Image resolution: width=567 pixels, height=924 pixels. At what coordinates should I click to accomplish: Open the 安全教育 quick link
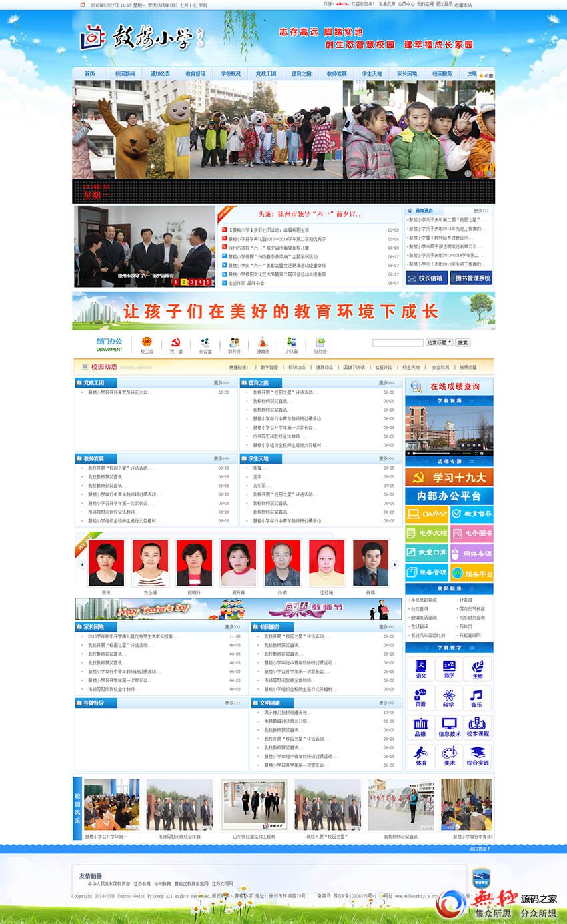coord(440,367)
